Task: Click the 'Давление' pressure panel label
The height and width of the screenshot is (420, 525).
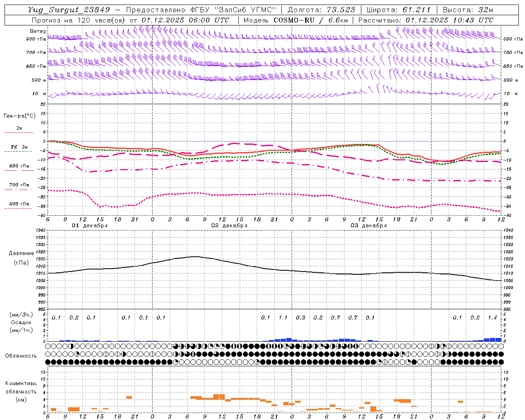Action: (x=21, y=253)
